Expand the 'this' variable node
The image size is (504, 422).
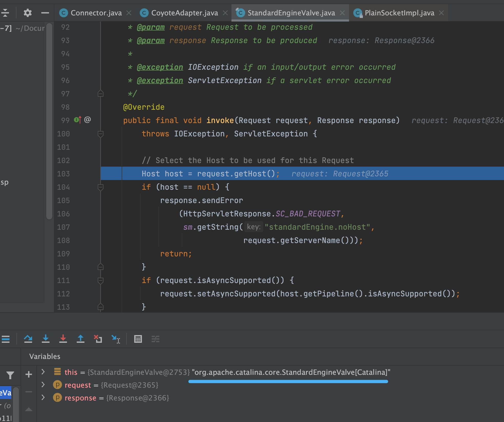(x=43, y=372)
